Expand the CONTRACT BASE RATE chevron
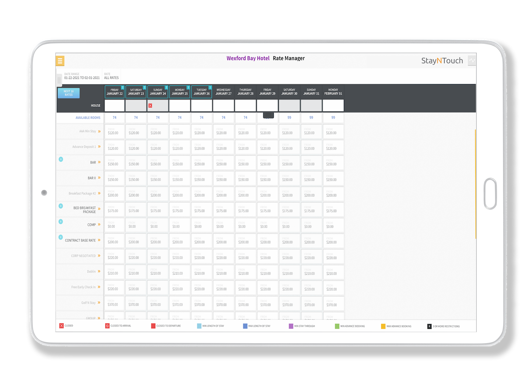This screenshot has height=392, width=532. point(99,240)
